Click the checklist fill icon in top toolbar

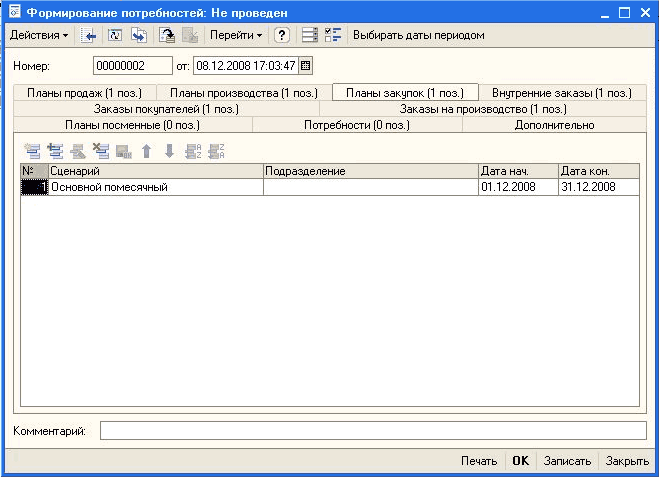pos(333,35)
